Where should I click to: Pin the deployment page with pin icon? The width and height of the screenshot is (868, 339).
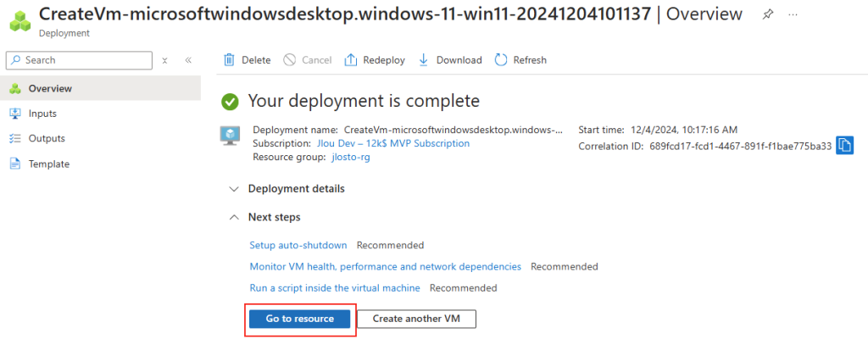[x=767, y=15]
